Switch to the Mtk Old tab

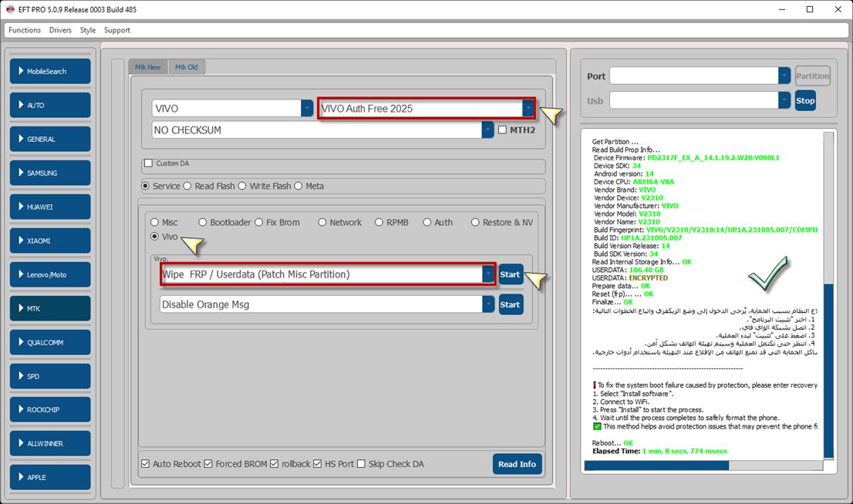(187, 67)
